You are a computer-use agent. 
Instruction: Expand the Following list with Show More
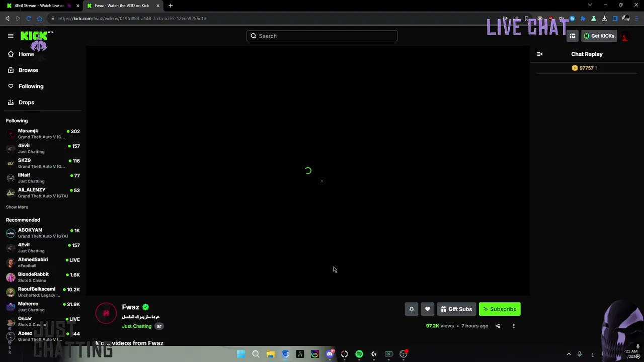(x=17, y=207)
